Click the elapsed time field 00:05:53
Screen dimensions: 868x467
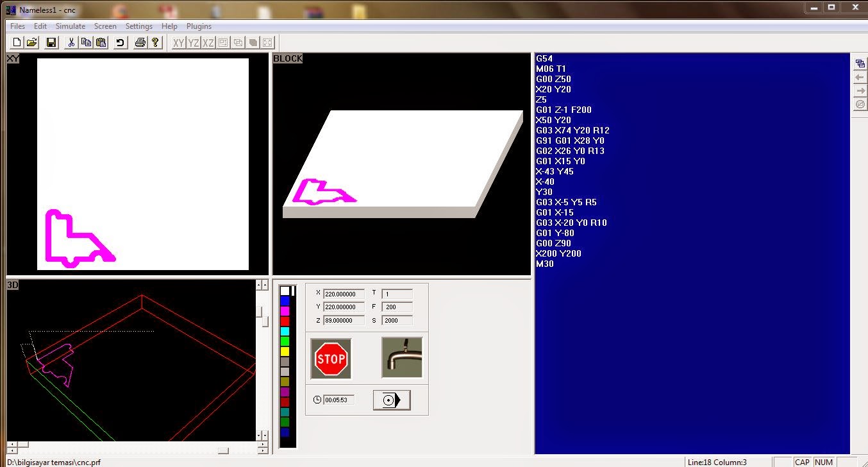point(338,400)
